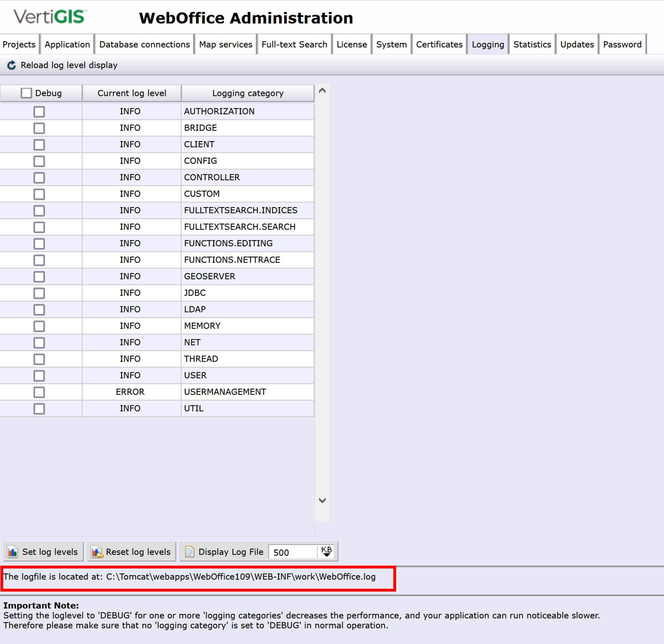
Task: Open the Certificates tab
Action: pyautogui.click(x=439, y=44)
